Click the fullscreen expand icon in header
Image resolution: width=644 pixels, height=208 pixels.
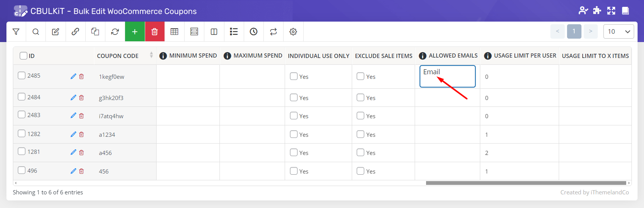pyautogui.click(x=611, y=11)
